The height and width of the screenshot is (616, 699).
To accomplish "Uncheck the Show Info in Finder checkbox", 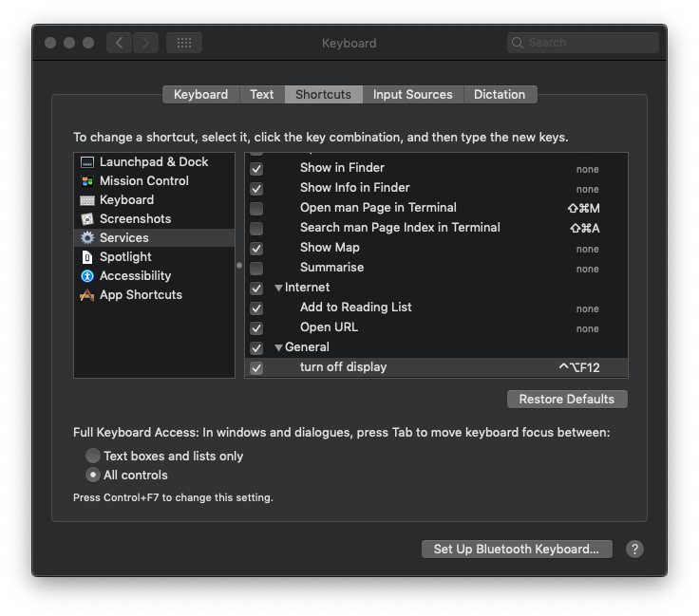I will [x=256, y=189].
